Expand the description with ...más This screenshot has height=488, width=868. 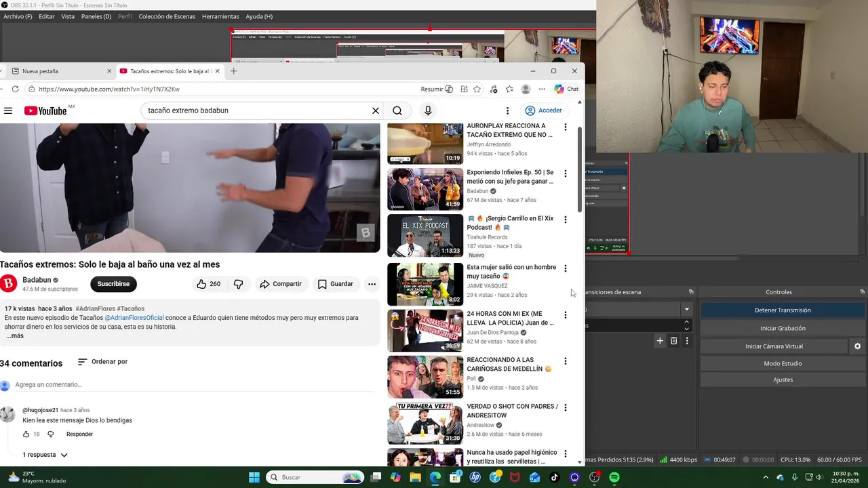[x=15, y=336]
